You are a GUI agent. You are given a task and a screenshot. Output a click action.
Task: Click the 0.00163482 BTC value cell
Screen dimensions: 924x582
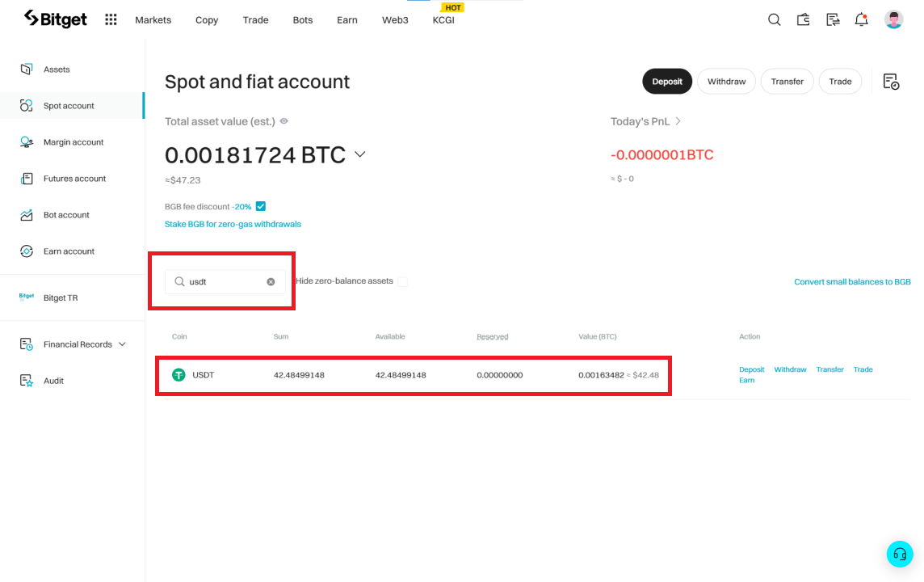point(601,375)
